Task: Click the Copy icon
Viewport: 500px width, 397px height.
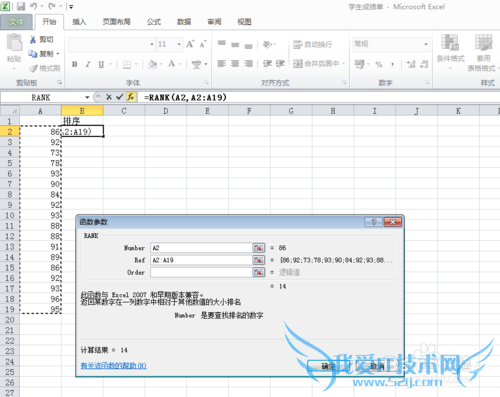Action: coord(33,54)
